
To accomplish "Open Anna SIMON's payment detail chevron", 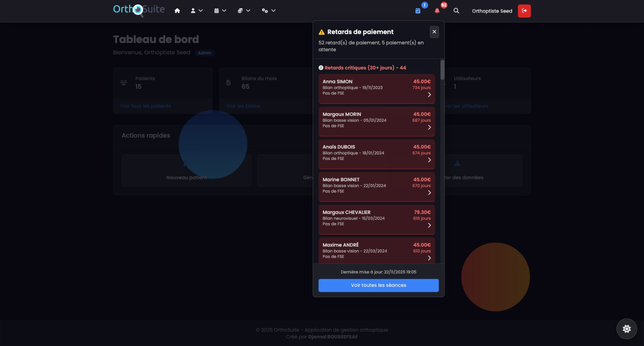I will point(429,94).
